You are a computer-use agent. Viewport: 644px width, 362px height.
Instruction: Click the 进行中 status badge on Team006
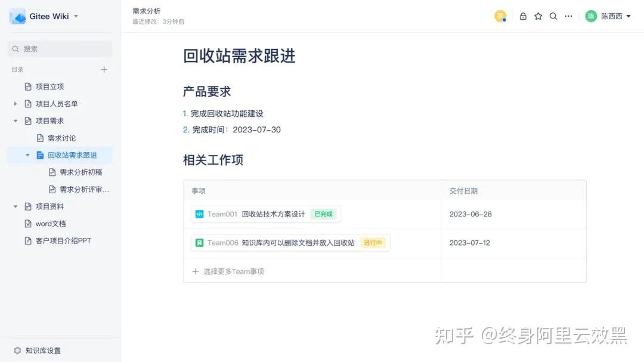pos(373,243)
